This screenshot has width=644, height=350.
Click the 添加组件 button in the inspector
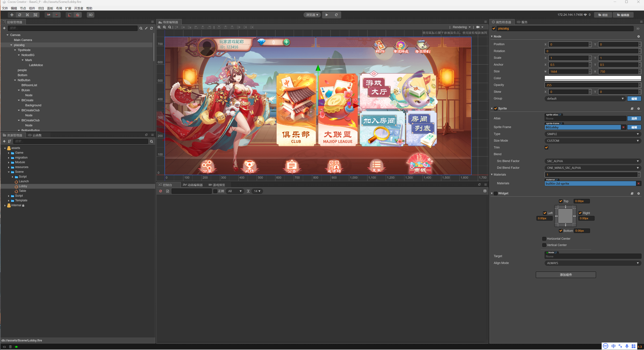(566, 275)
